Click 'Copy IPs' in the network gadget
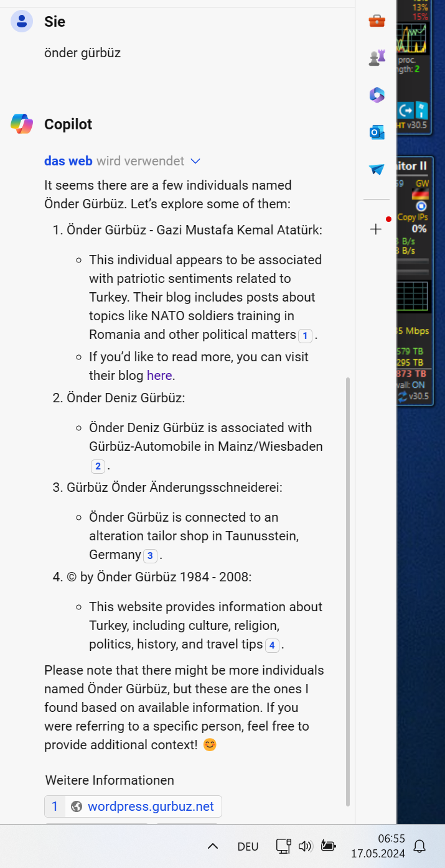 coord(412,217)
